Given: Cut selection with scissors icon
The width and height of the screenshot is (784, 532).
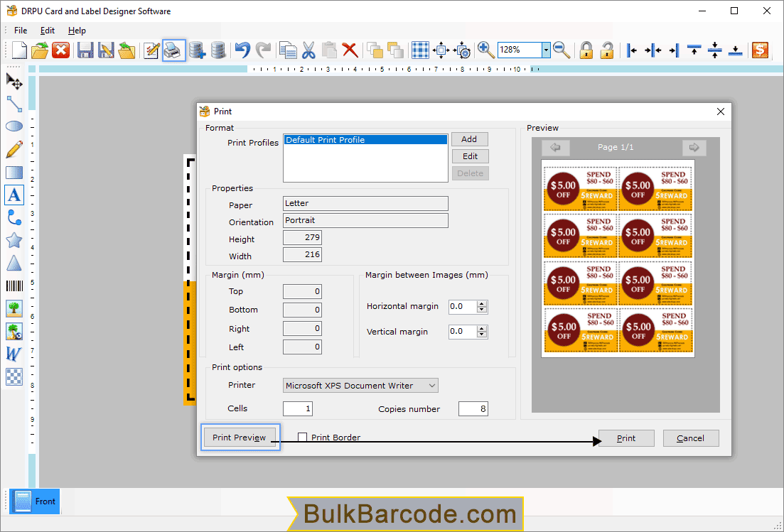Looking at the screenshot, I should coord(308,50).
